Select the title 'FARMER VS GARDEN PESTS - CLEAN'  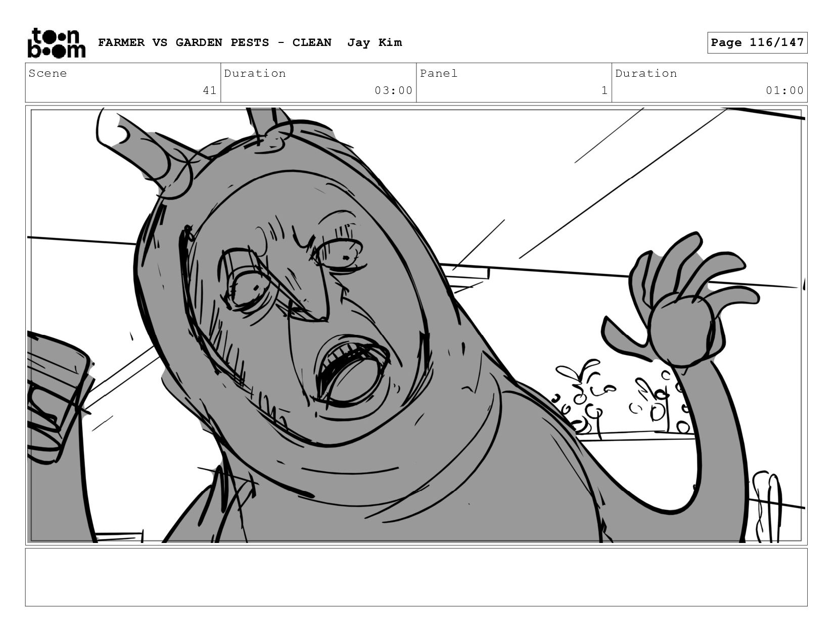pos(215,42)
